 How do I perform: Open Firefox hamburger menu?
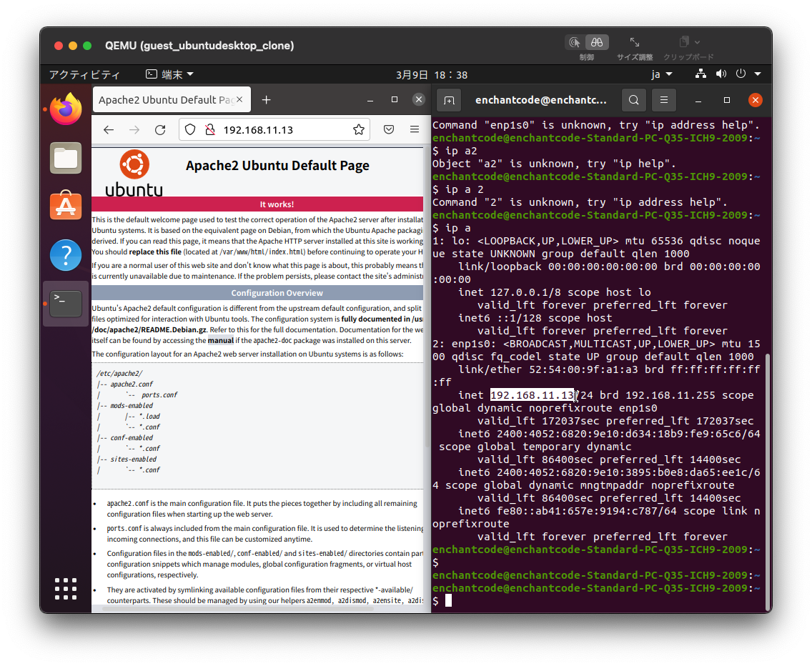(x=415, y=129)
